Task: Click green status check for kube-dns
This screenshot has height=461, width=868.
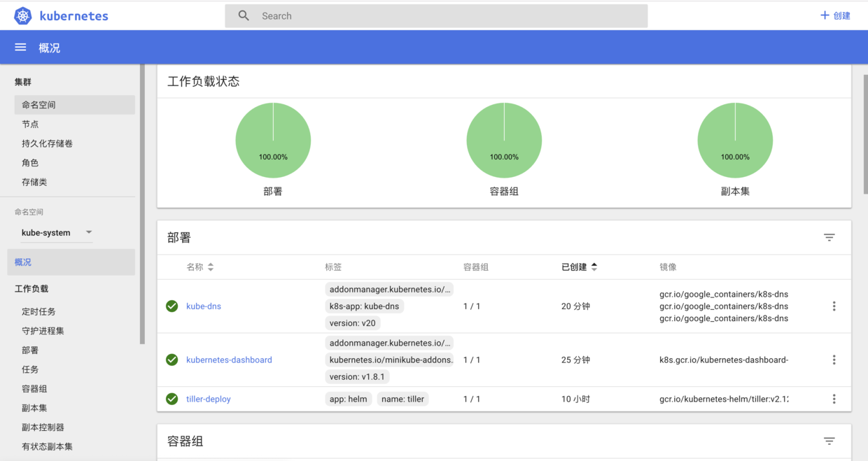Action: coord(171,306)
